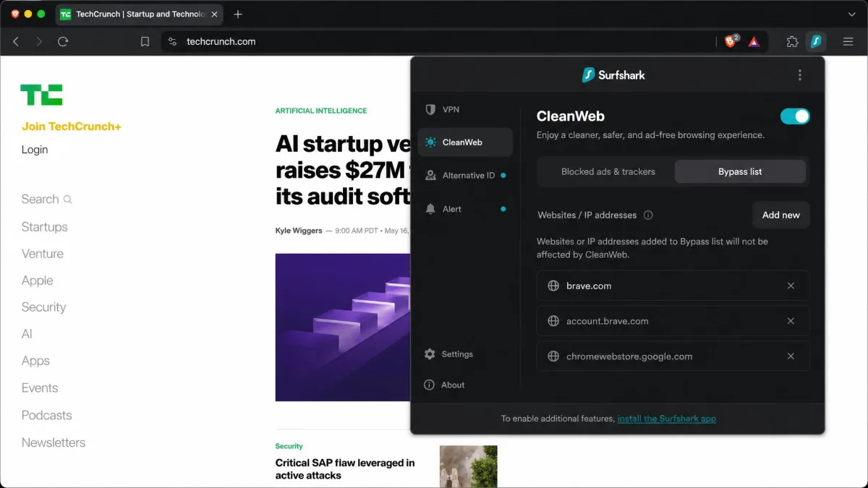Close the TechCrunch tab
Image resolution: width=868 pixels, height=488 pixels.
214,14
